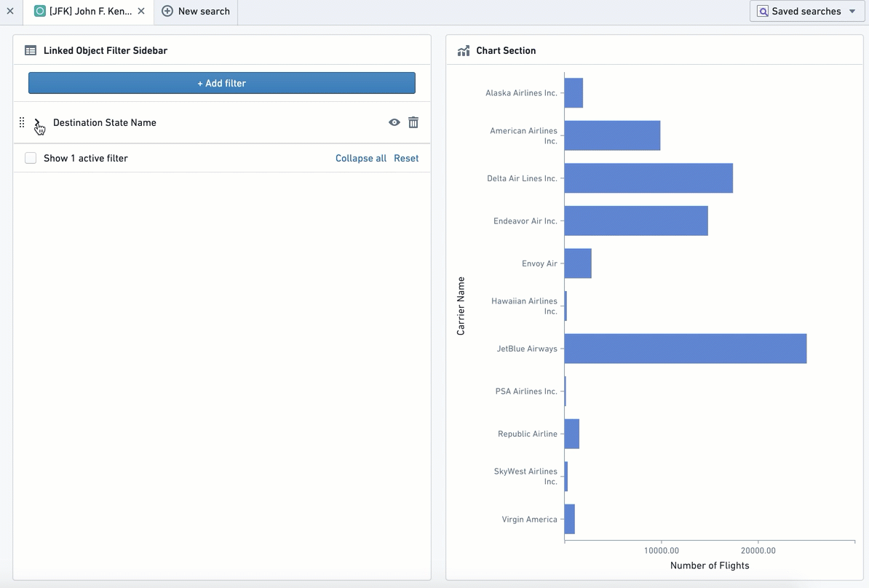Click the Number of Flights axis title
The height and width of the screenshot is (588, 869).
click(710, 565)
